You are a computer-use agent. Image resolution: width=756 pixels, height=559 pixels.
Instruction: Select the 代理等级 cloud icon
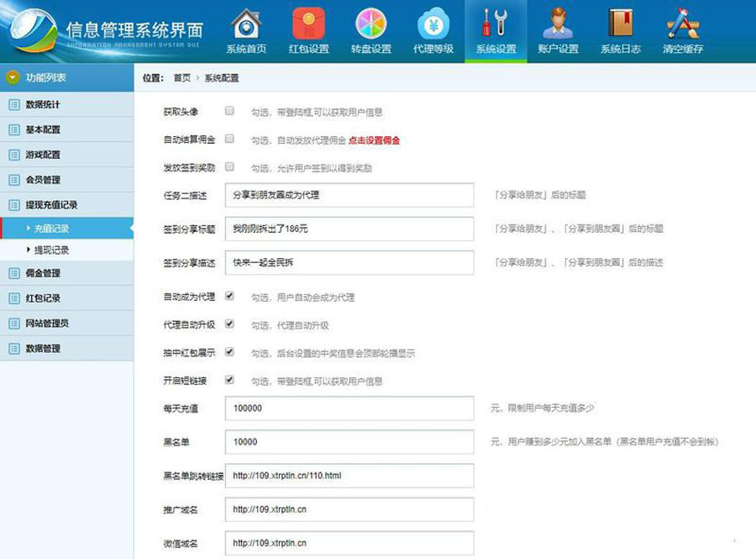tap(433, 24)
